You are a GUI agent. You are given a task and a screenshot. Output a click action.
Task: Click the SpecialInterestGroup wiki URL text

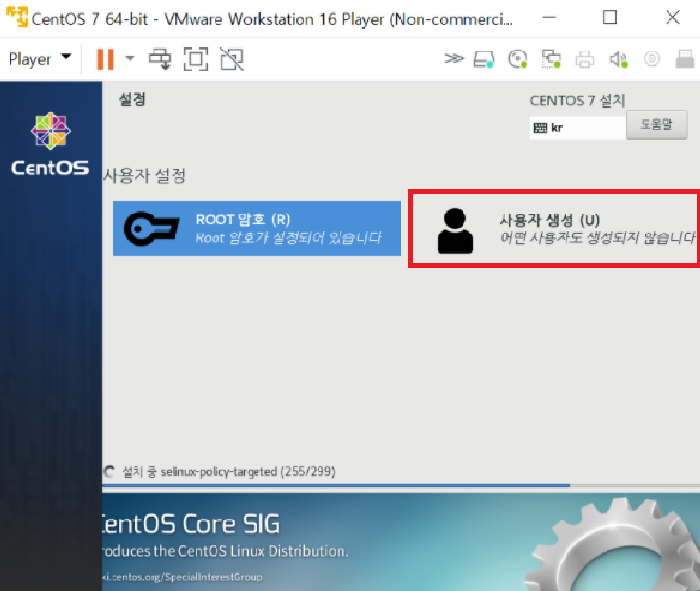tap(182, 577)
